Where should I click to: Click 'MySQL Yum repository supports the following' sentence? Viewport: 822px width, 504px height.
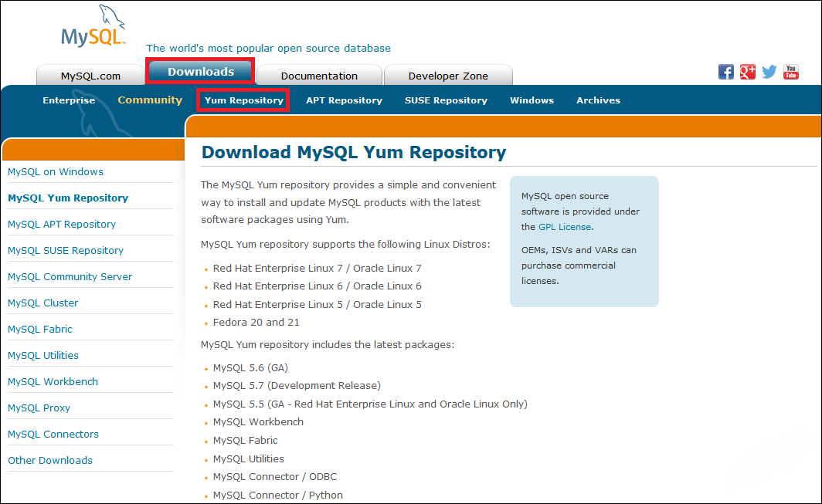pos(345,244)
